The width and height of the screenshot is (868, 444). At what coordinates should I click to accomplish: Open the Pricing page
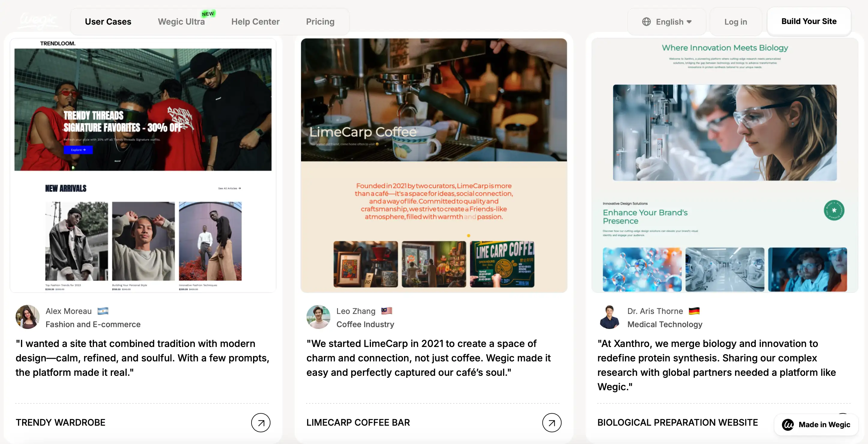tap(320, 22)
